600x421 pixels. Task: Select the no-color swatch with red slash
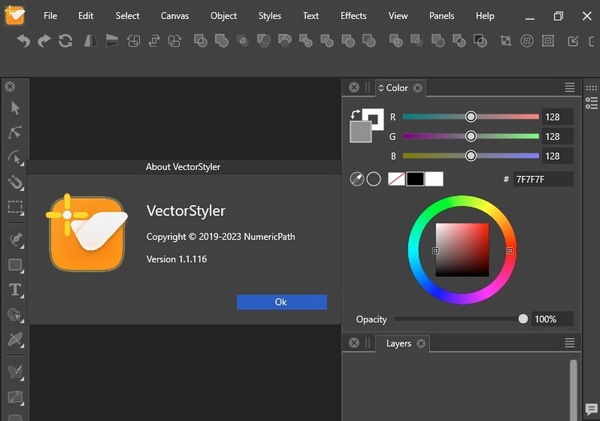[x=396, y=179]
